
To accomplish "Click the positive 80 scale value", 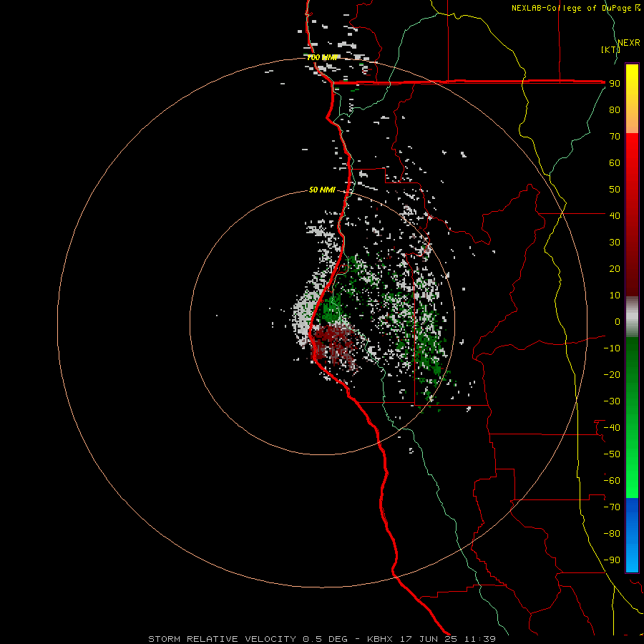I will pyautogui.click(x=615, y=110).
